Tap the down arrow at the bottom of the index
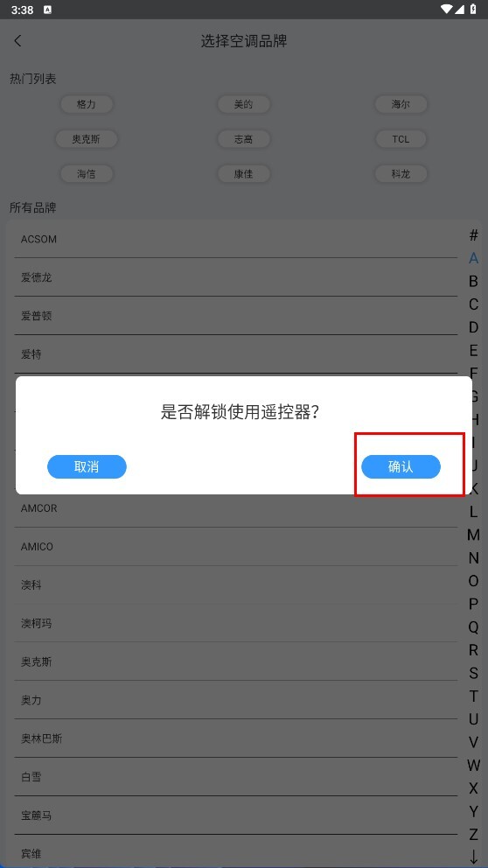Screen dimensions: 488x868 tap(474, 857)
